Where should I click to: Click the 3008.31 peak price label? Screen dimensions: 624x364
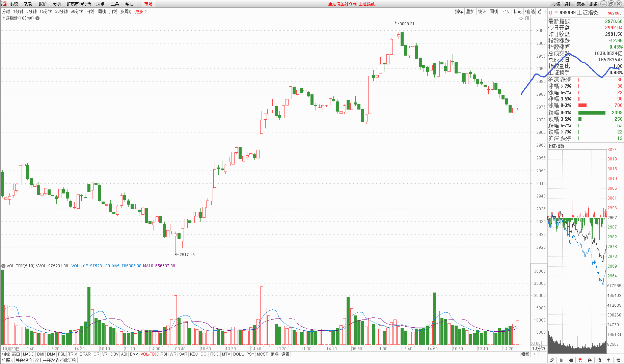[407, 24]
